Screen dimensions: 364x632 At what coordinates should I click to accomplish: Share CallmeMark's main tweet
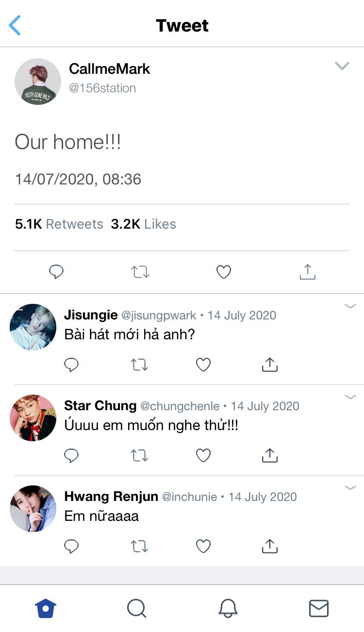click(x=307, y=272)
